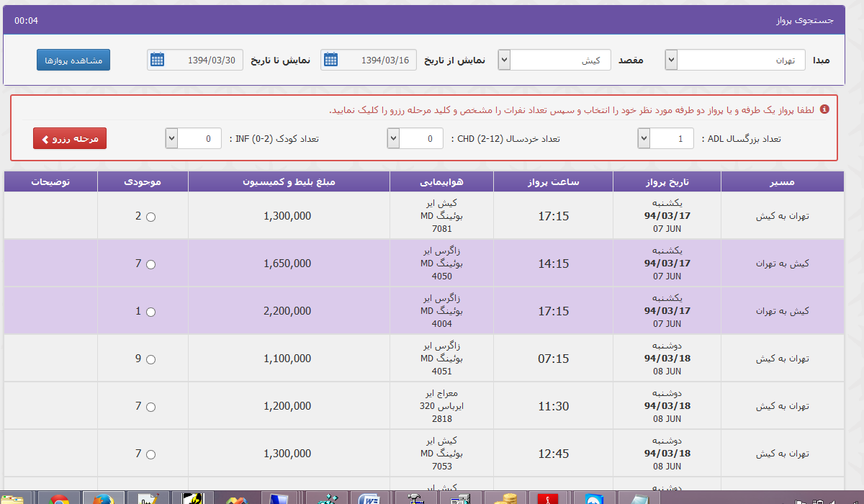Select the Zagros Air 4050 flight radio button

click(151, 264)
